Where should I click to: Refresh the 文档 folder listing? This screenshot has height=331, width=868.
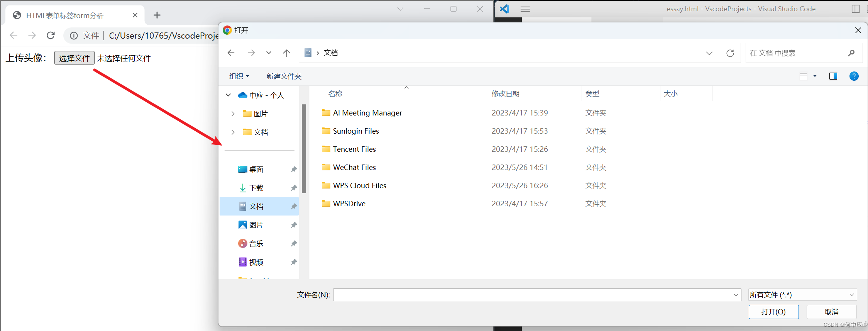coord(730,53)
